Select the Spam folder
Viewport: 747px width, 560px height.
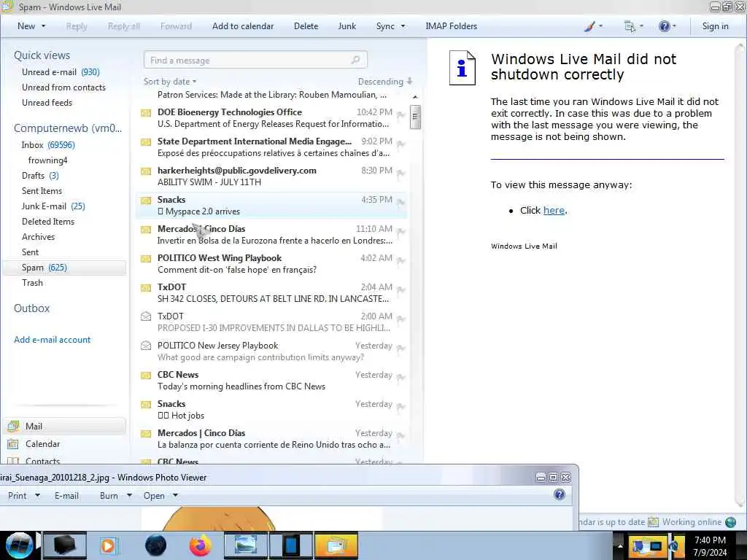pos(64,268)
